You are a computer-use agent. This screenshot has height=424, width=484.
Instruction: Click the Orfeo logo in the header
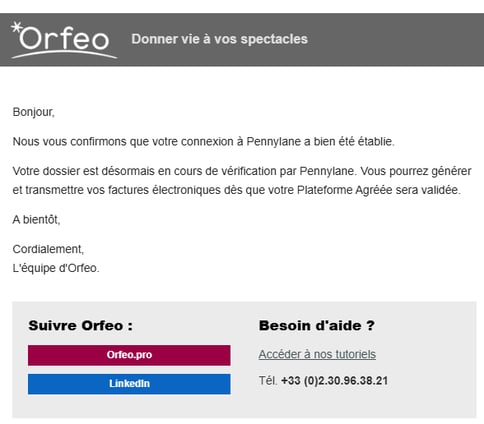64,40
